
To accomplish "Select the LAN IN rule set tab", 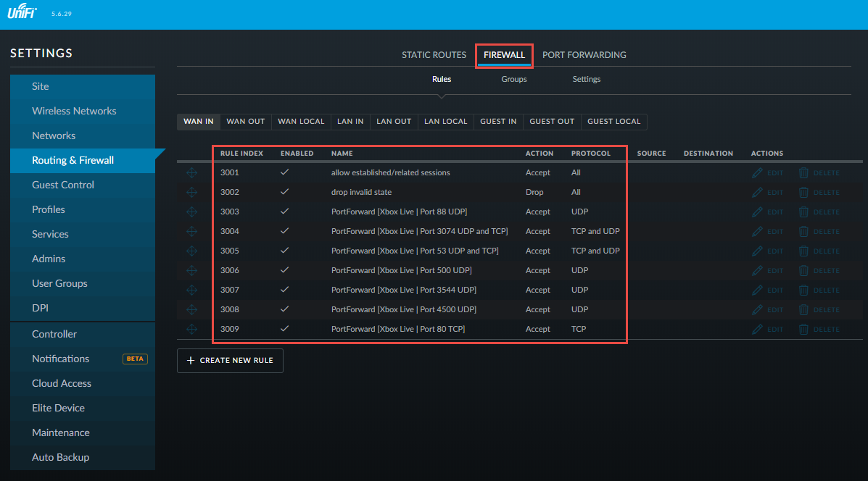I will (x=350, y=122).
